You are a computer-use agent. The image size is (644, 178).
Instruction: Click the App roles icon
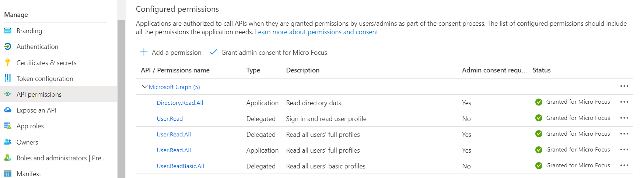tap(8, 126)
